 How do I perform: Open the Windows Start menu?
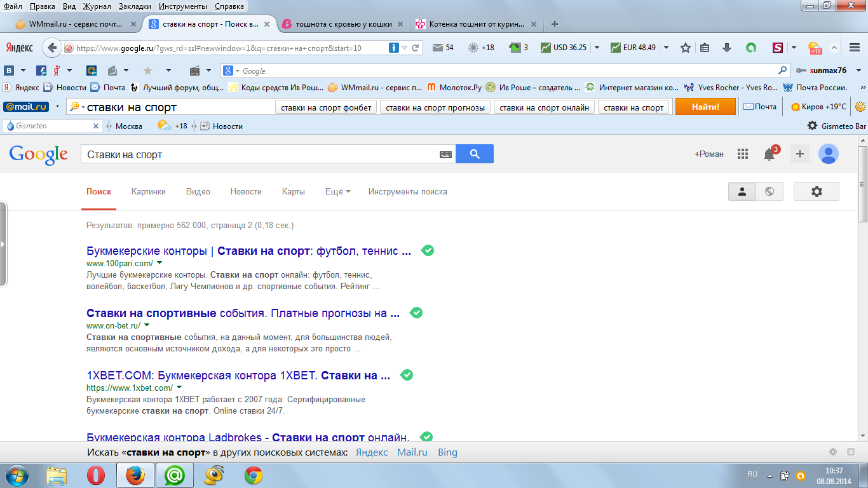tap(17, 475)
